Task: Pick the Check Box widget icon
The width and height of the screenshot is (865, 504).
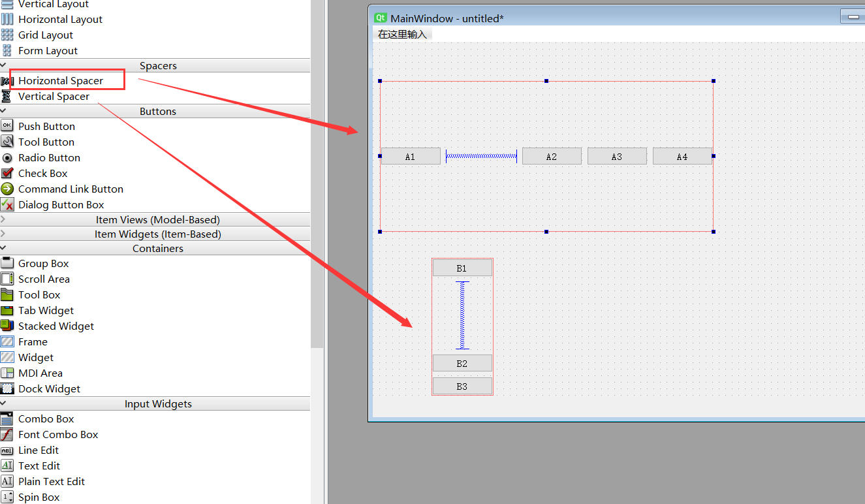Action: (7, 173)
